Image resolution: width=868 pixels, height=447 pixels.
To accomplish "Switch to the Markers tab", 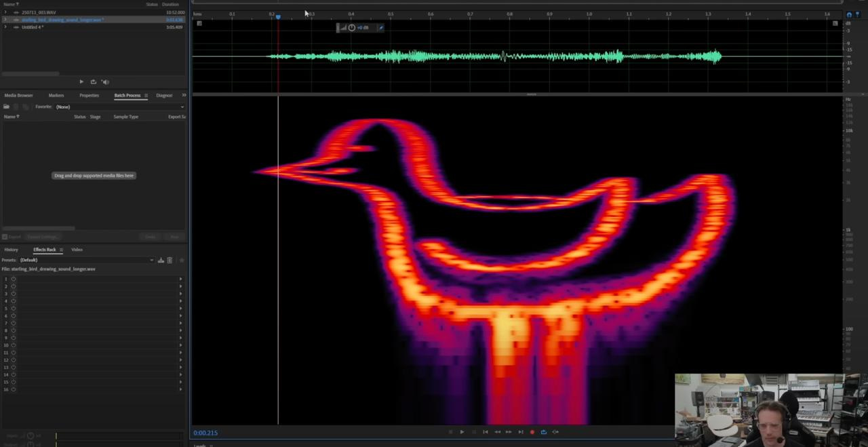I will pyautogui.click(x=56, y=96).
